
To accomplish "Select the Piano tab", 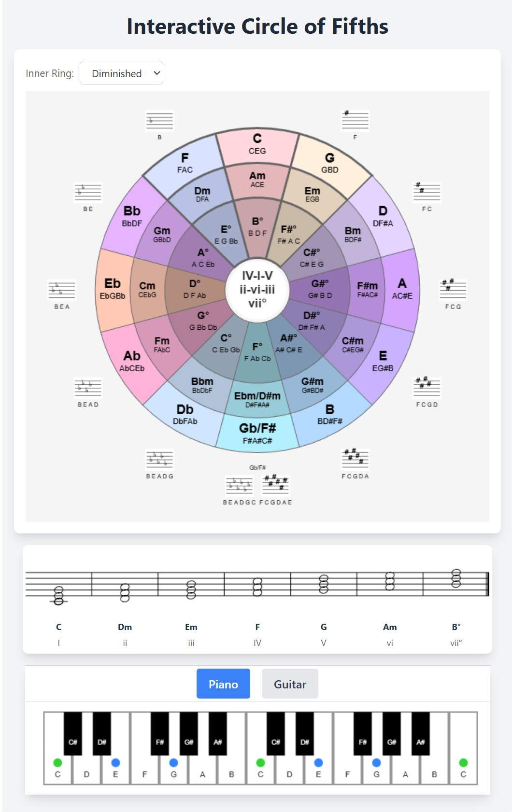I will tap(223, 684).
